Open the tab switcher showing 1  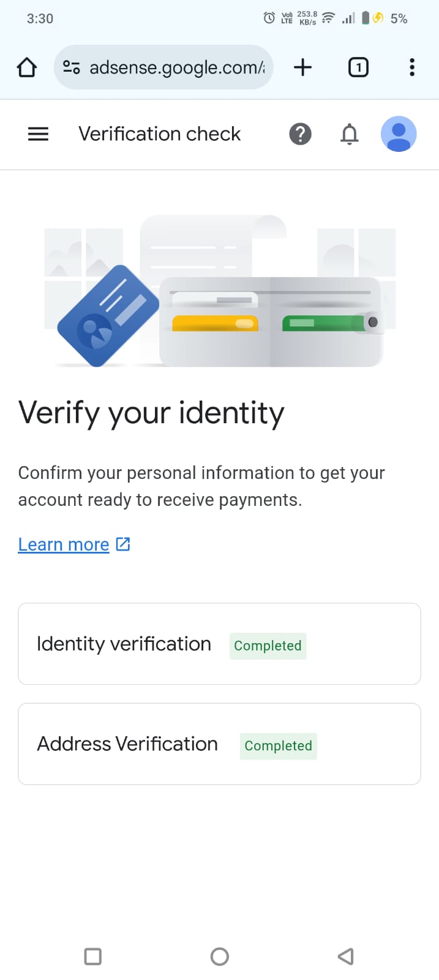click(358, 67)
